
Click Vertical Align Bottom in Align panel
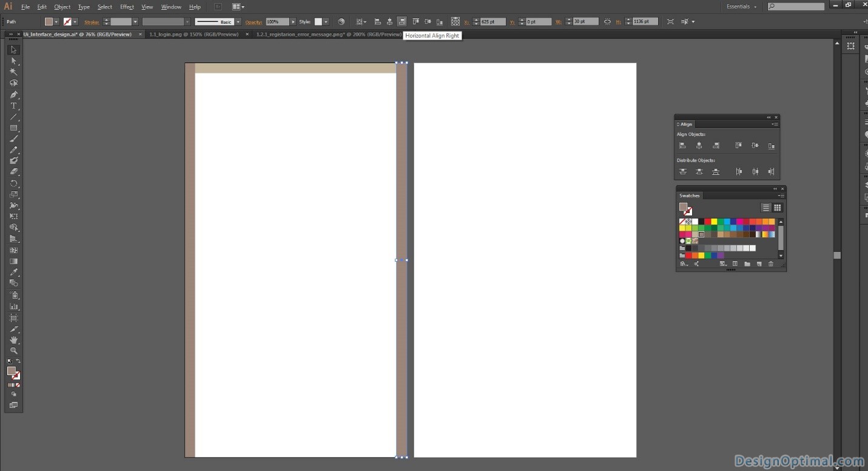tap(772, 146)
